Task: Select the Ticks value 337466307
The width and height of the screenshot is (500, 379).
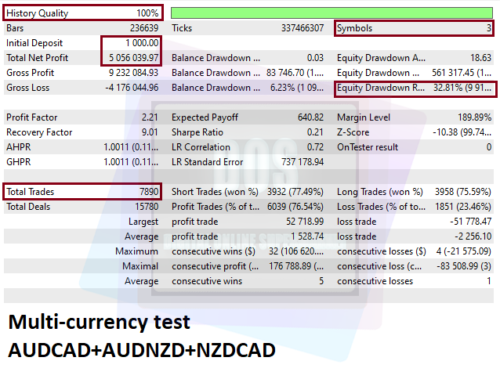Action: (x=302, y=28)
